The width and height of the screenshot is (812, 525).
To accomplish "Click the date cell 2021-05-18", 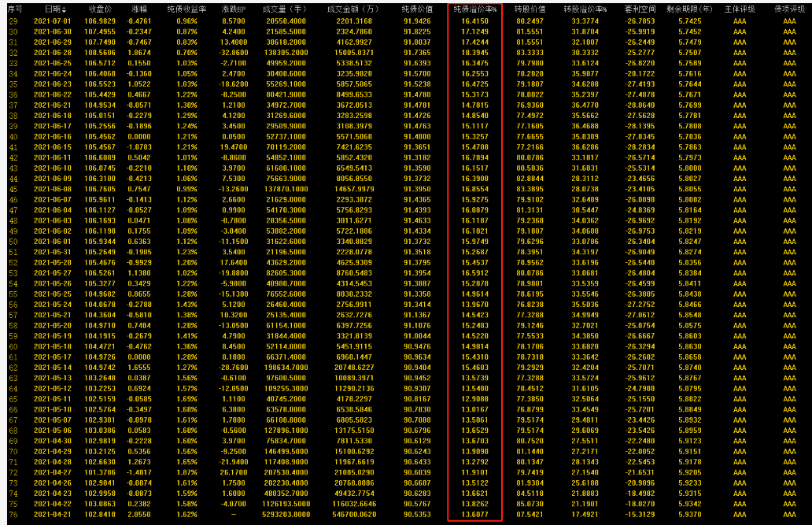I will (53, 346).
